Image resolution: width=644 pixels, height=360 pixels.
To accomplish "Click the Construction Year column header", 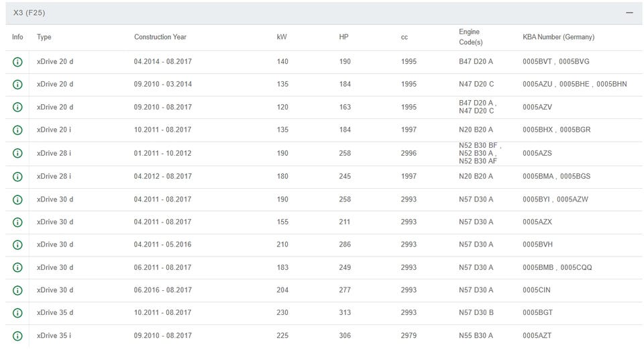I will point(160,37).
